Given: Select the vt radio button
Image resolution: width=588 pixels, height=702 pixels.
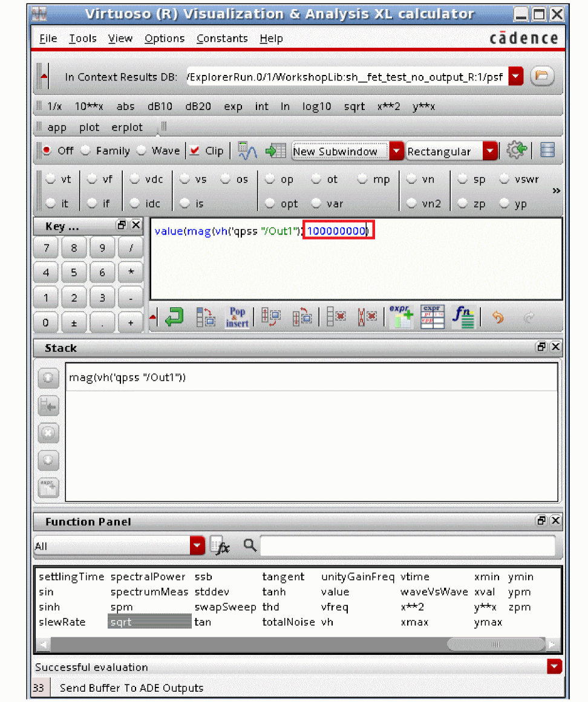Looking at the screenshot, I should point(51,179).
